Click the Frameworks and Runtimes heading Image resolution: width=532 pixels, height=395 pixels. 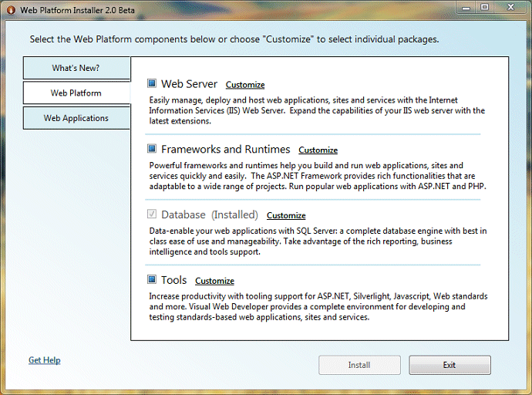[226, 150]
